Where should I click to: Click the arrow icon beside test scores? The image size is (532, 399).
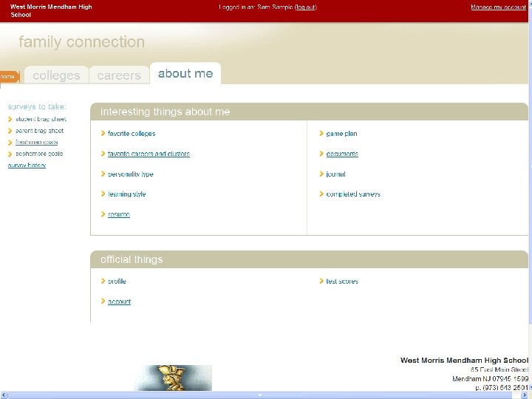[321, 281]
